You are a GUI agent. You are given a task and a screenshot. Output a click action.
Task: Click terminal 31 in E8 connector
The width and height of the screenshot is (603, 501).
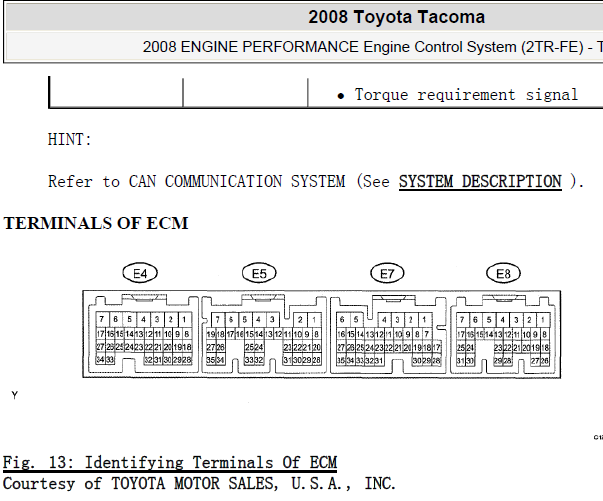[x=460, y=361]
